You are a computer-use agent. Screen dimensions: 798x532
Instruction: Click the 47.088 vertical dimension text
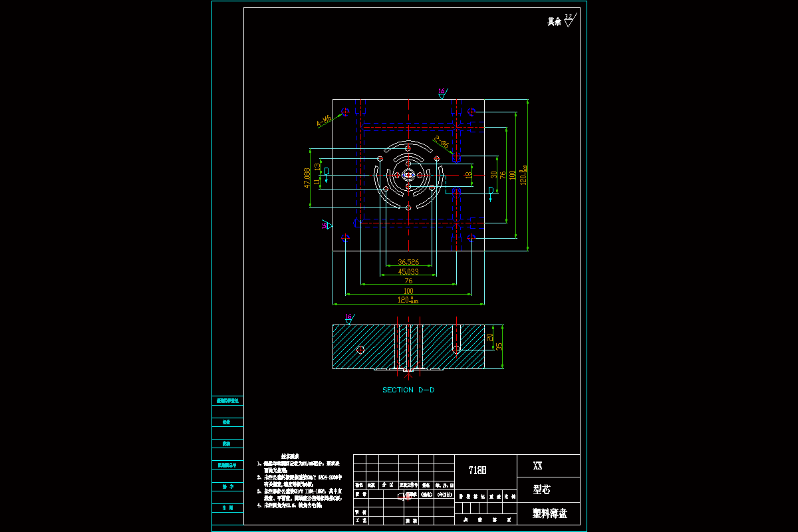click(x=307, y=178)
